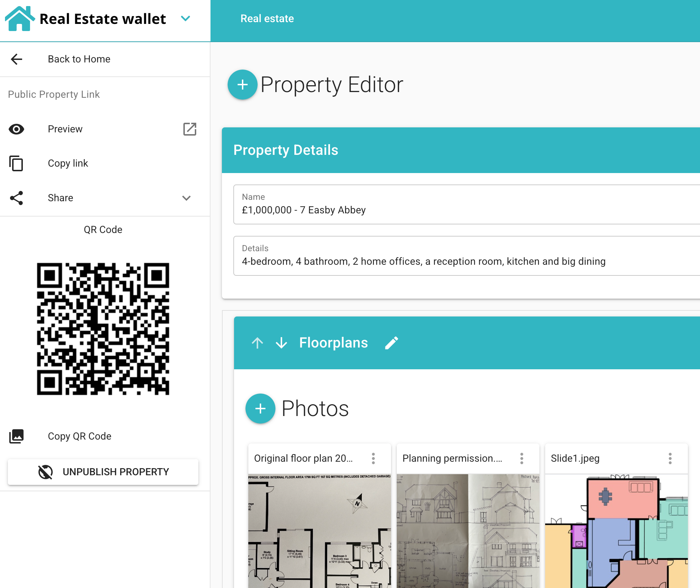
Task: Open the Real estate header tab
Action: 267,19
